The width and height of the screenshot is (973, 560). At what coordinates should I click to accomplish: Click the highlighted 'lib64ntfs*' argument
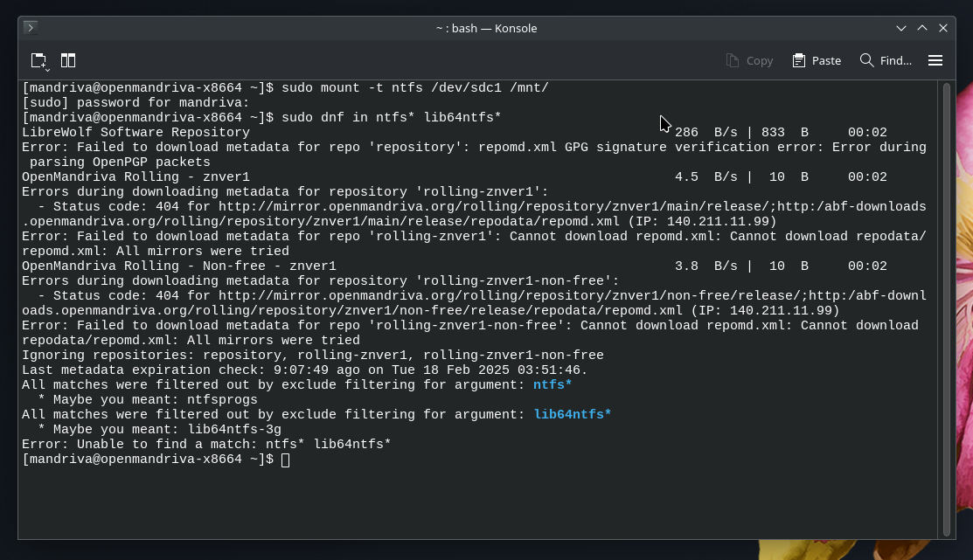pyautogui.click(x=573, y=415)
